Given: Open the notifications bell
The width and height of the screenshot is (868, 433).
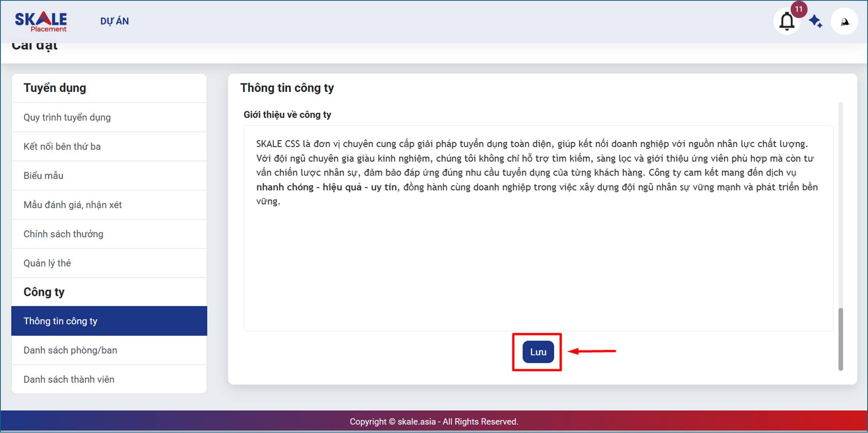Looking at the screenshot, I should [x=786, y=21].
